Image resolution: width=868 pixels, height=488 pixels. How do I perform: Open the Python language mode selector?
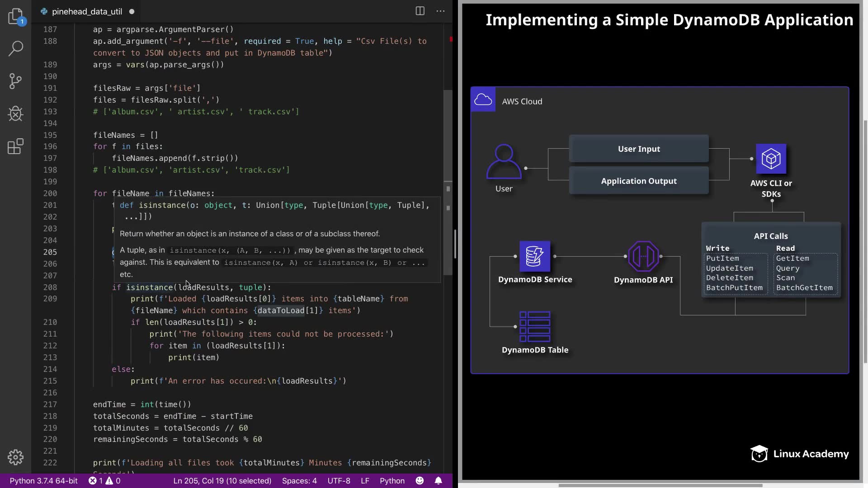[x=392, y=481]
